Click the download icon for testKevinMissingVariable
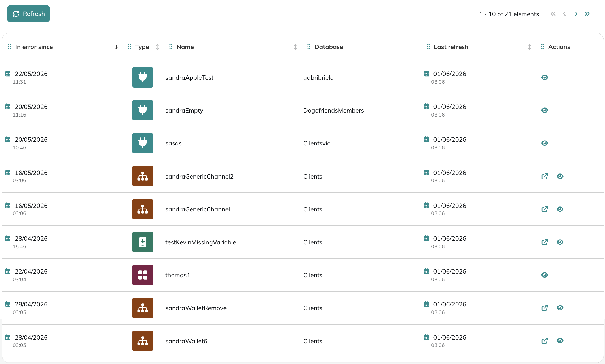605x364 pixels. [143, 242]
